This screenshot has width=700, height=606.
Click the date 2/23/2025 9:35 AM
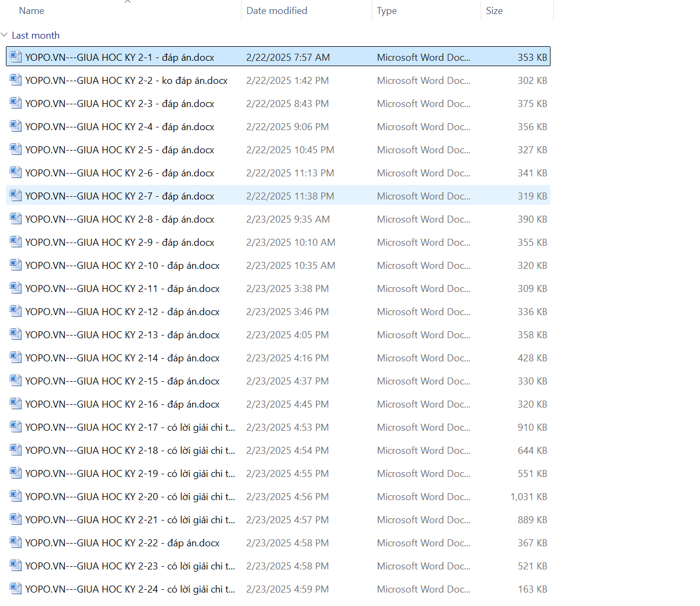(x=288, y=219)
